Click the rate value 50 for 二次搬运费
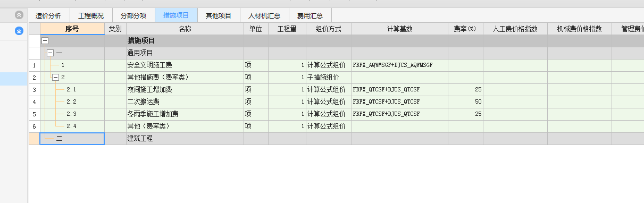The width and height of the screenshot is (644, 203). pyautogui.click(x=465, y=101)
